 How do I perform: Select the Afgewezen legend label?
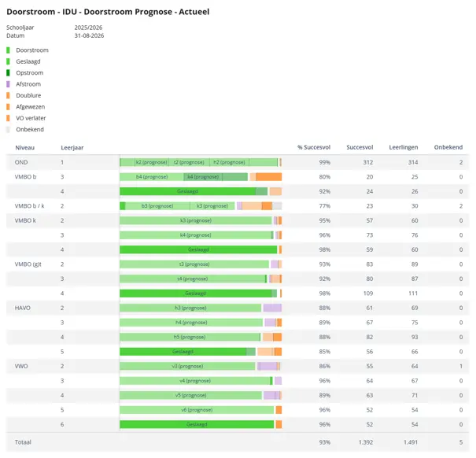click(x=31, y=107)
